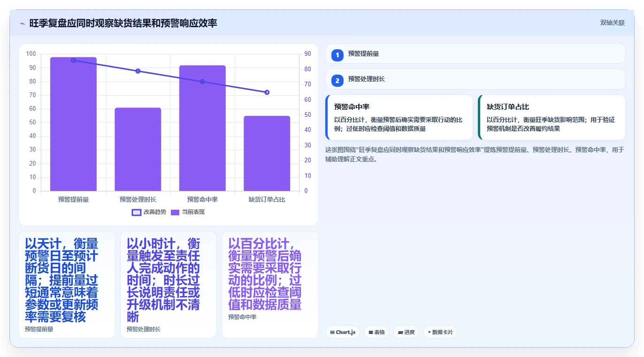Click the 表格 tag chip

[x=376, y=332]
